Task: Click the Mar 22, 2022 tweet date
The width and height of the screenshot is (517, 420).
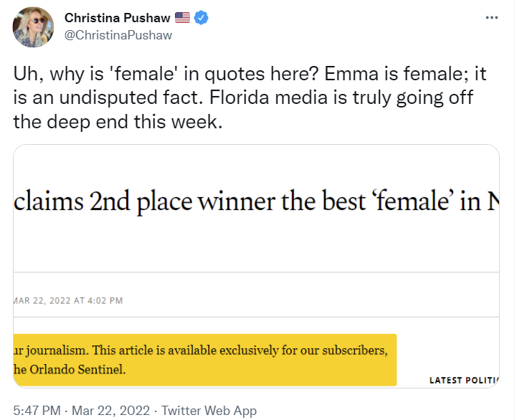Action: pos(110,411)
